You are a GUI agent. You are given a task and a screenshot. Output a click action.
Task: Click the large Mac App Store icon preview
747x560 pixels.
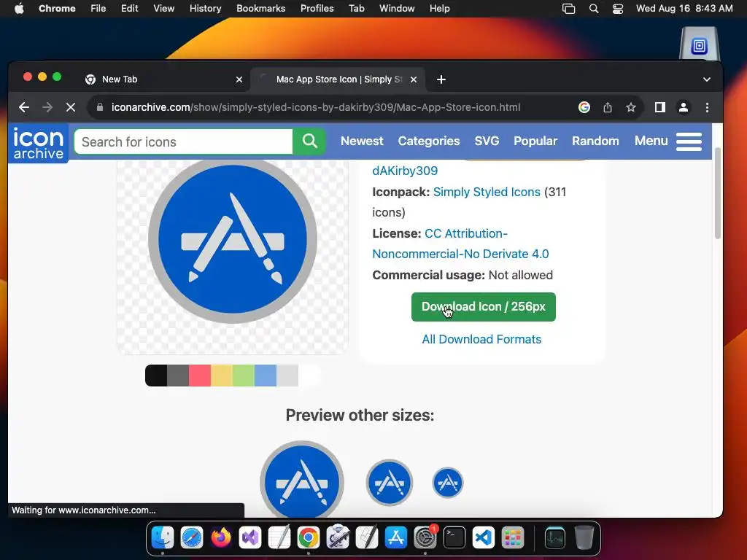click(233, 239)
